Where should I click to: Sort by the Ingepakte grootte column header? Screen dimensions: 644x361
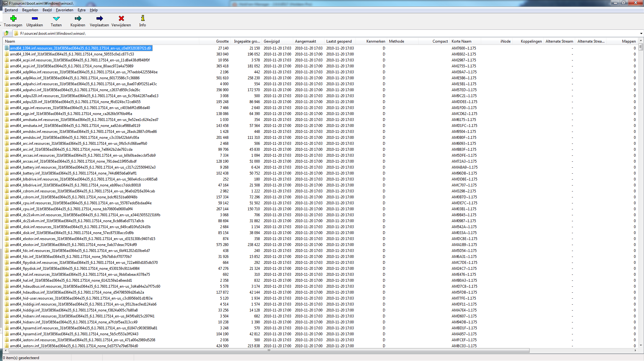(x=247, y=41)
